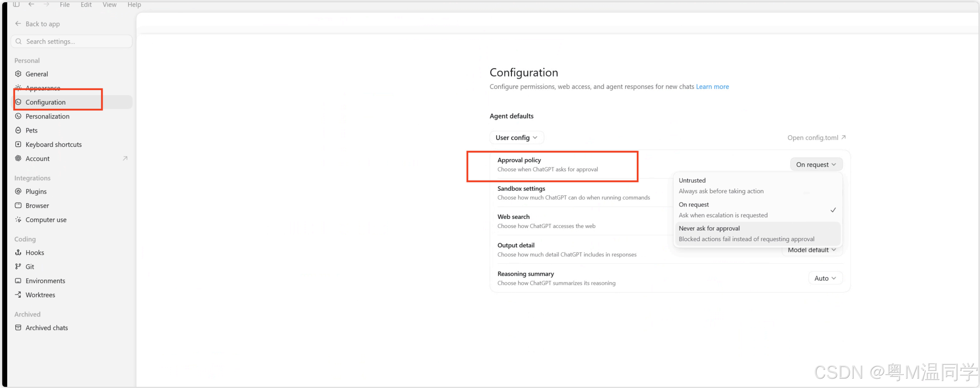Open Archived chats via its box icon
980x388 pixels.
pos(18,327)
